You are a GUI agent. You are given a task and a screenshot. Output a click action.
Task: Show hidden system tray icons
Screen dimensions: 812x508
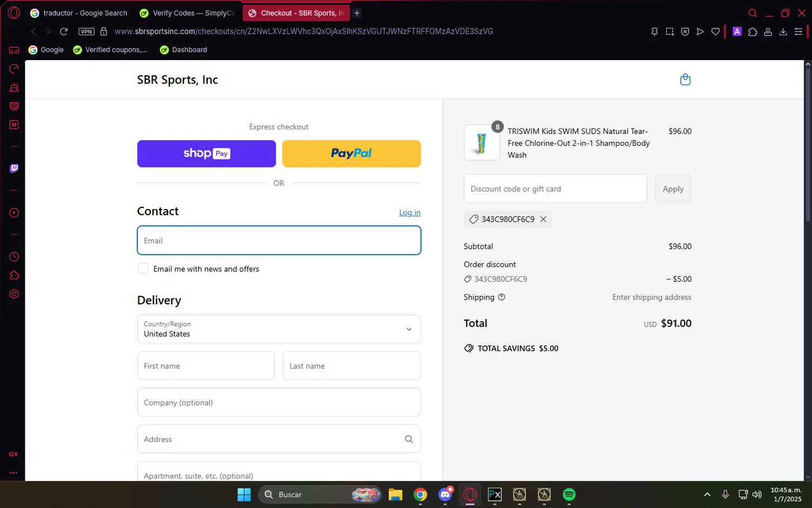tap(707, 494)
